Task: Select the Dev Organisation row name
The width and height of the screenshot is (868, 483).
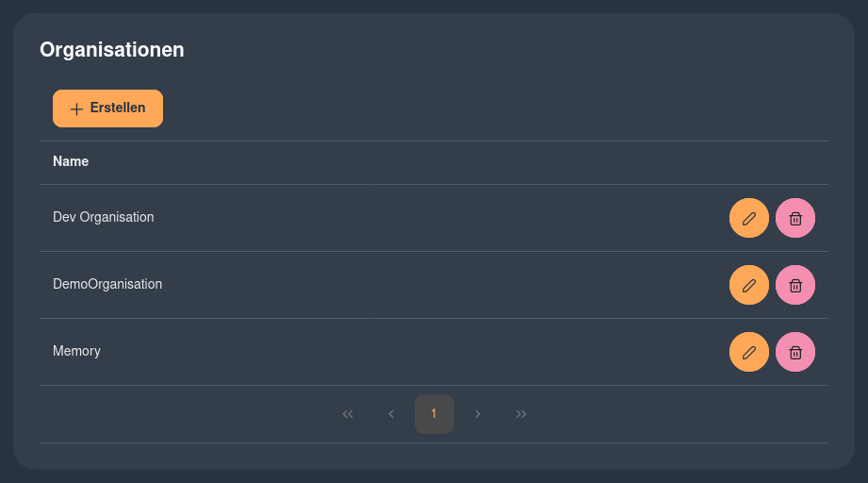Action: coord(104,217)
